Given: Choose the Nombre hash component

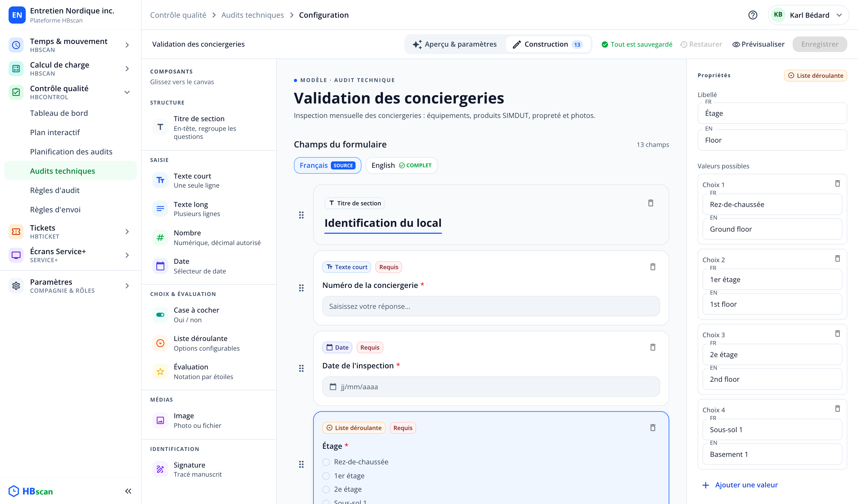Looking at the screenshot, I should coord(160,237).
